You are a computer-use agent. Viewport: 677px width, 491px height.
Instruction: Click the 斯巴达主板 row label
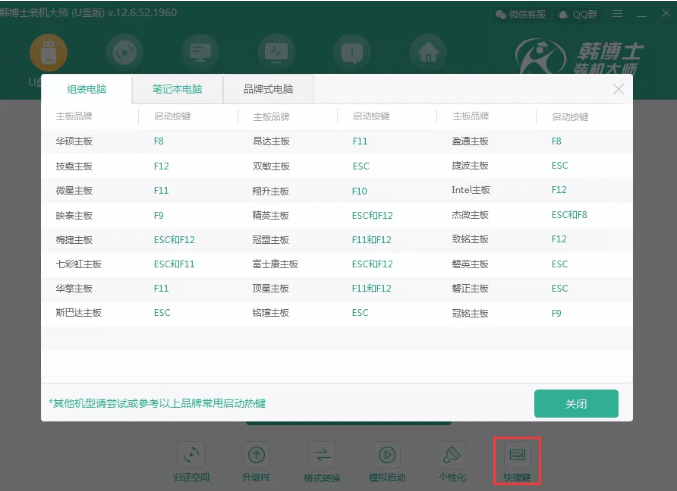click(x=78, y=313)
